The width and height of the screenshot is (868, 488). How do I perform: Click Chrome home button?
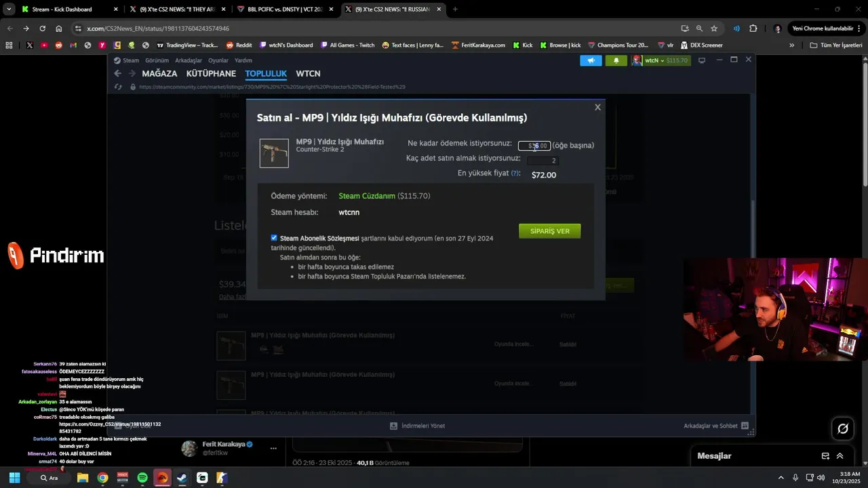pos(59,28)
